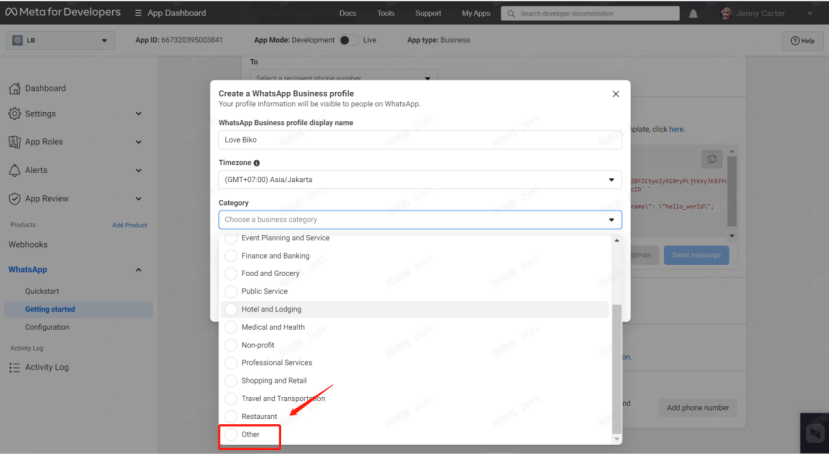The height and width of the screenshot is (455, 830).
Task: Click the Activity Log list icon
Action: click(14, 367)
